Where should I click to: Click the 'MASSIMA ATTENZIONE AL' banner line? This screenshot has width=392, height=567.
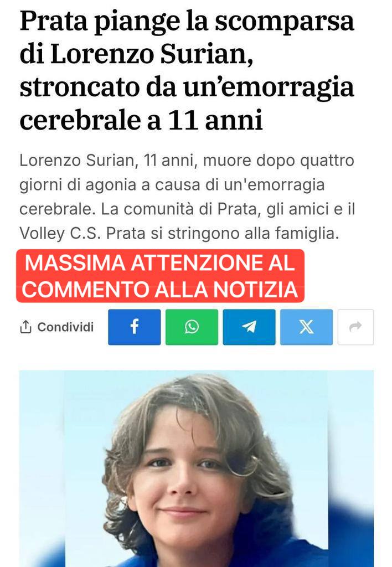160,262
